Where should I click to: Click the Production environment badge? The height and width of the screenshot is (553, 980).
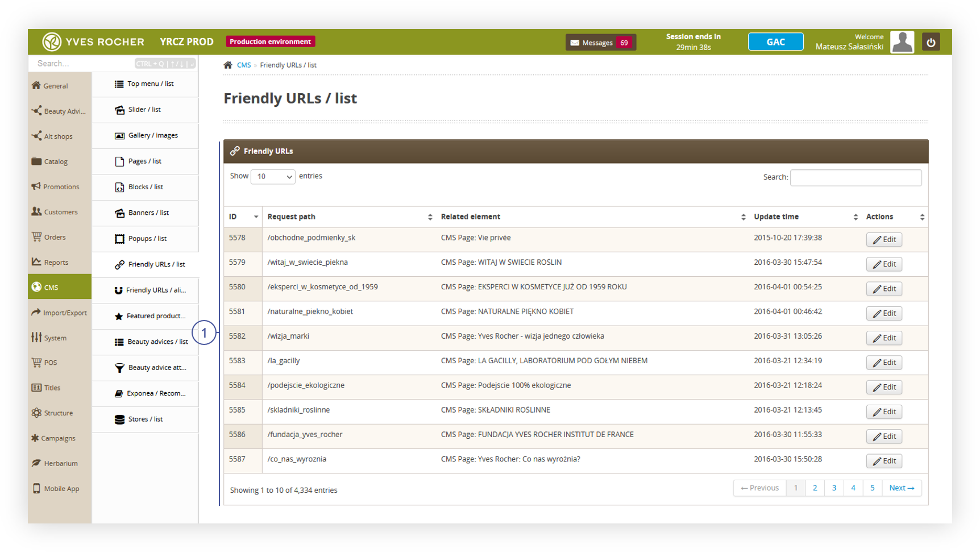coord(271,41)
